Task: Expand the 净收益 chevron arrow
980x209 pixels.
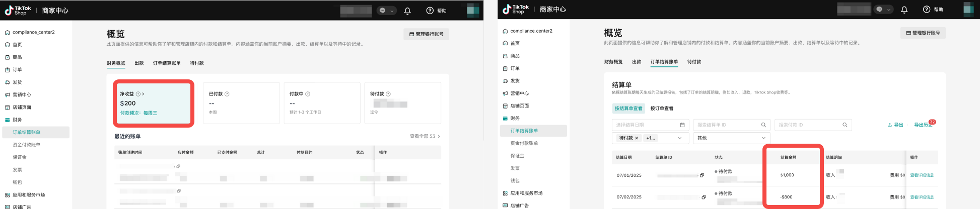Action: pyautogui.click(x=143, y=94)
